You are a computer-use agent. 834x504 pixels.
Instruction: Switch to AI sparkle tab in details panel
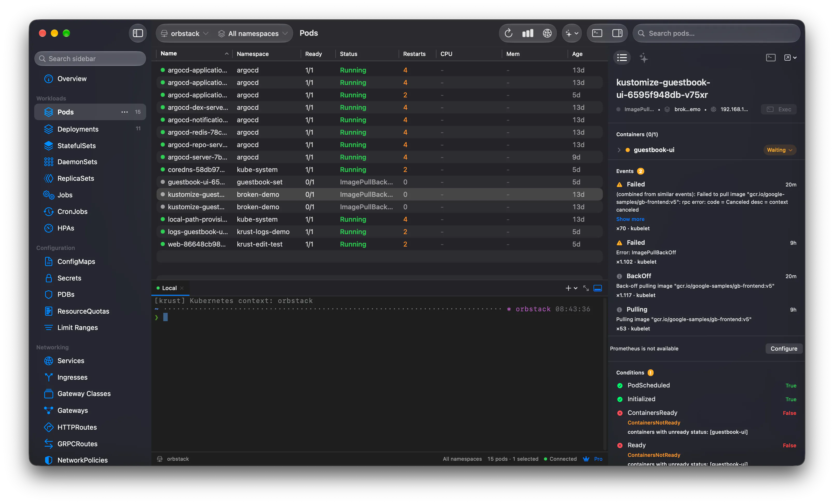(x=644, y=58)
